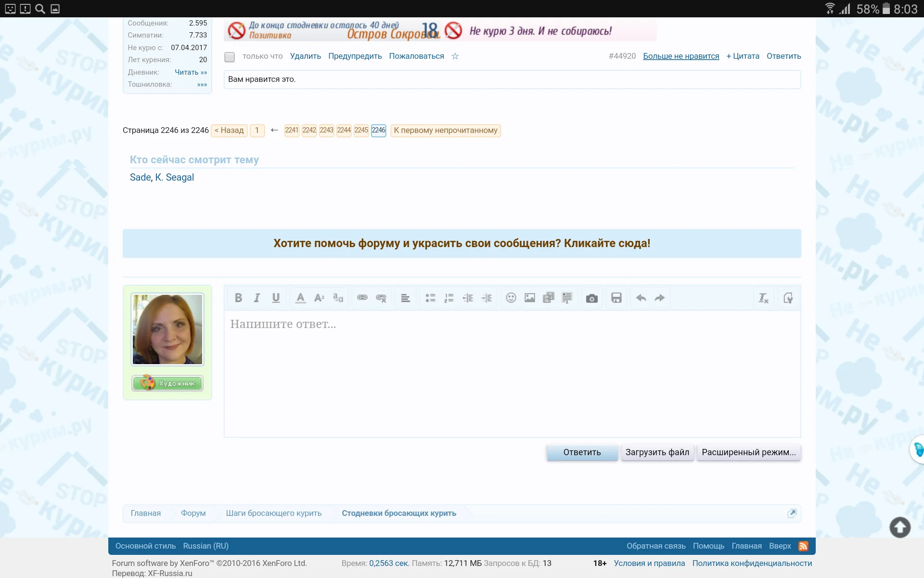Save a draft using the floppy disk icon
924x578 pixels.
(616, 298)
